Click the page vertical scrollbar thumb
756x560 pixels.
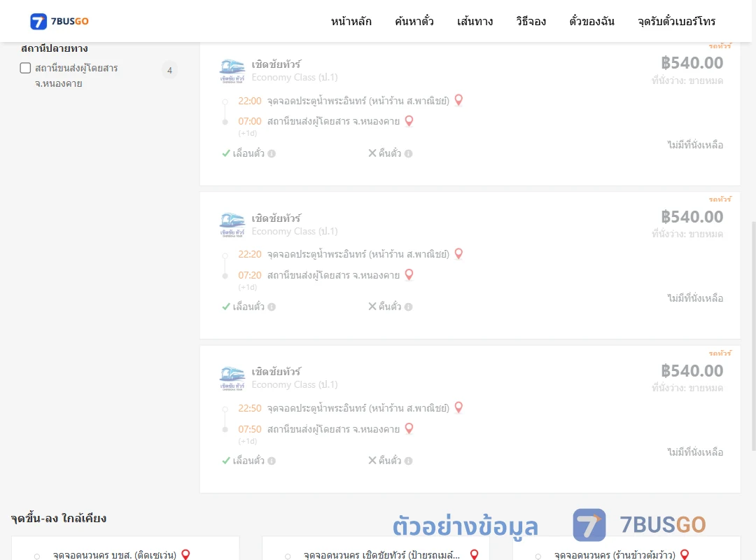754,336
